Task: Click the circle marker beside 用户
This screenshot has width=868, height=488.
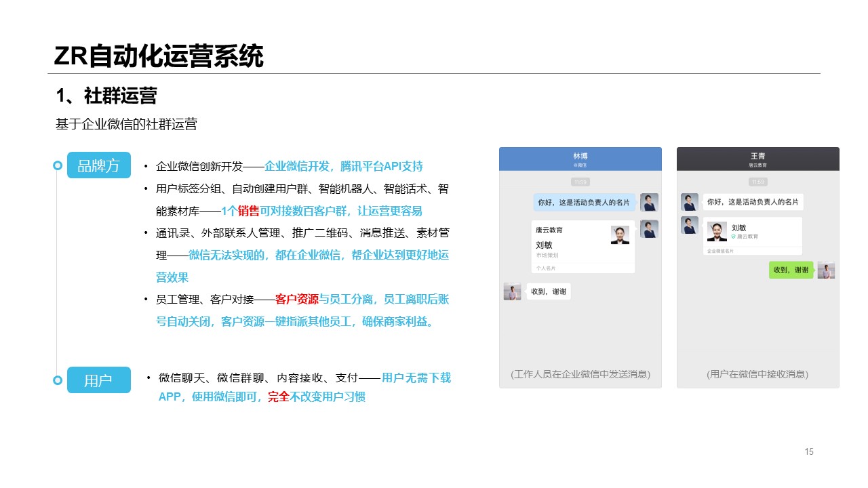Action: pyautogui.click(x=58, y=380)
